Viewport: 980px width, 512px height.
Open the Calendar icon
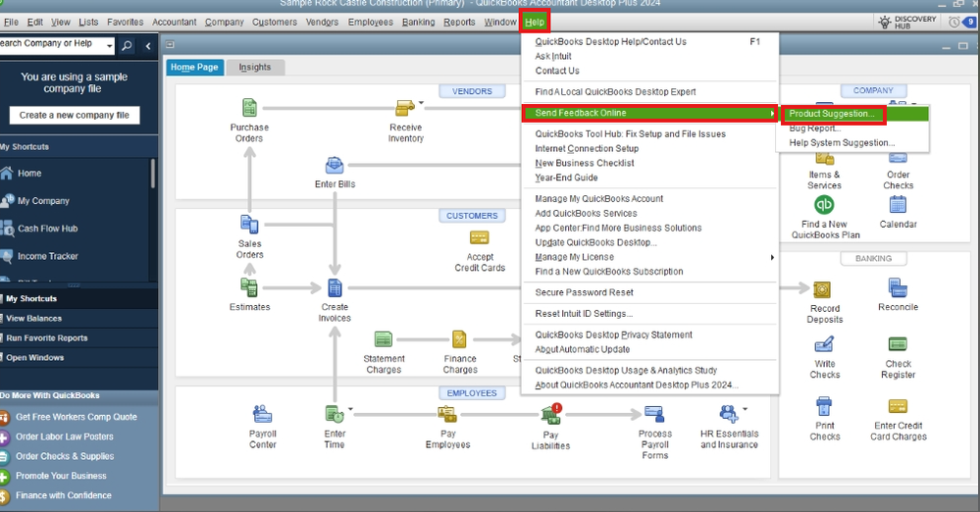[x=898, y=204]
